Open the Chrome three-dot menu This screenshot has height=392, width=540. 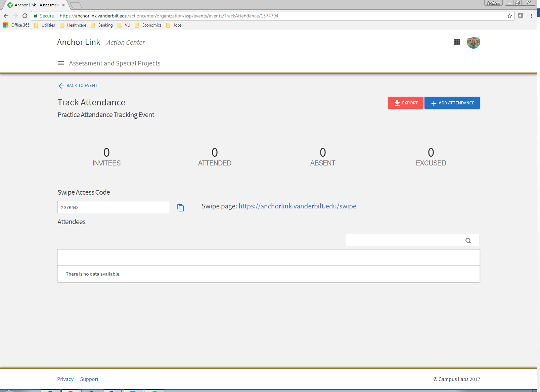pos(531,16)
